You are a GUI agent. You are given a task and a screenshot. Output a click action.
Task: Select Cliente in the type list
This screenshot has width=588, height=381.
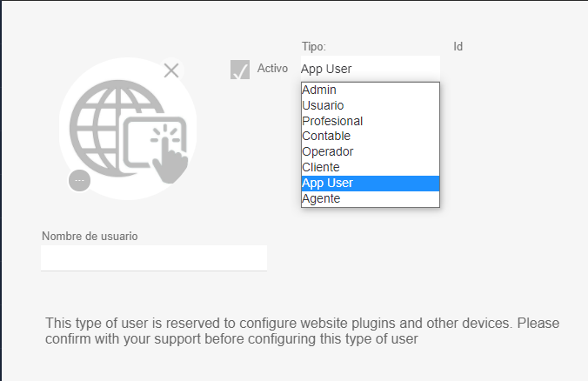[x=321, y=167]
